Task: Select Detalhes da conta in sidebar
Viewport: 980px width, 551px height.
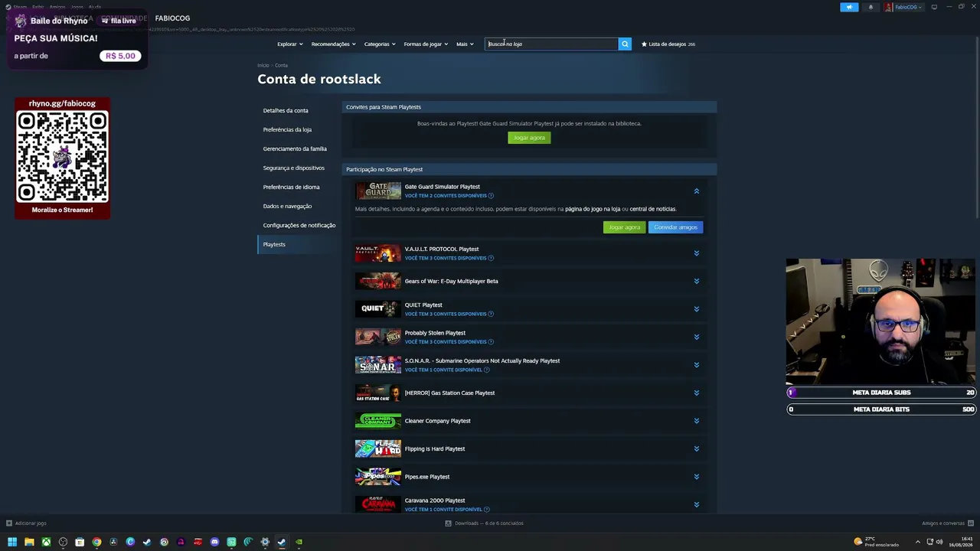Action: (286, 110)
